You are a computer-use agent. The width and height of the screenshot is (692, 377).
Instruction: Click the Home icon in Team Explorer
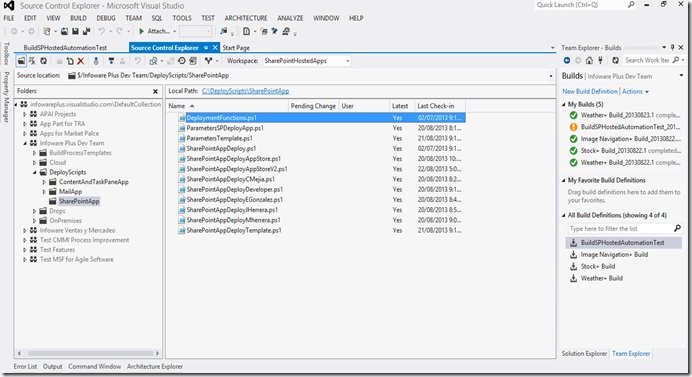(x=589, y=60)
